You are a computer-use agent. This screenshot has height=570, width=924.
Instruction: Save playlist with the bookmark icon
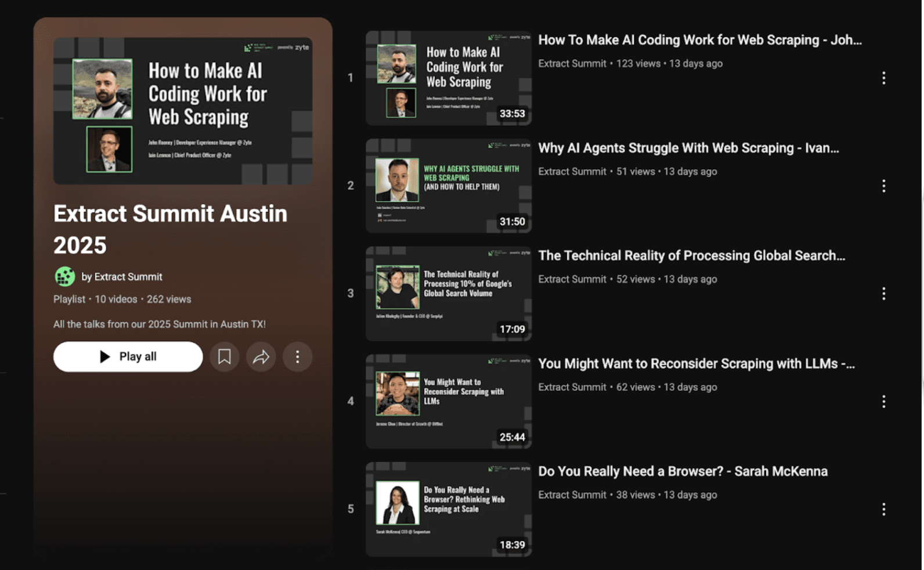(225, 356)
